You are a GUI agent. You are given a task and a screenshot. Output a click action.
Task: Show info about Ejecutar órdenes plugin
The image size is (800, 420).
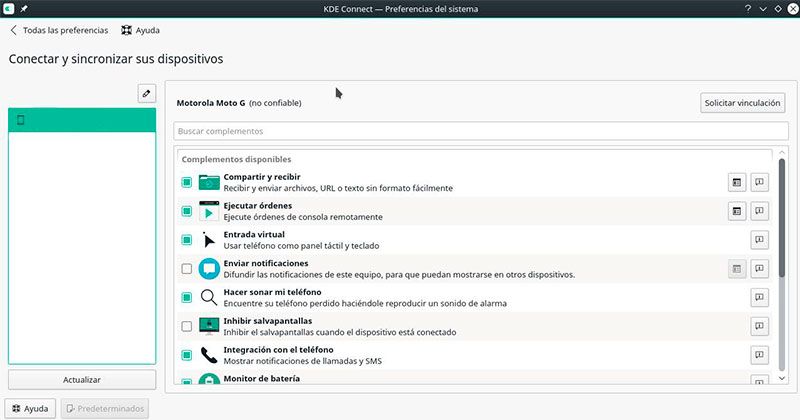[x=759, y=211]
